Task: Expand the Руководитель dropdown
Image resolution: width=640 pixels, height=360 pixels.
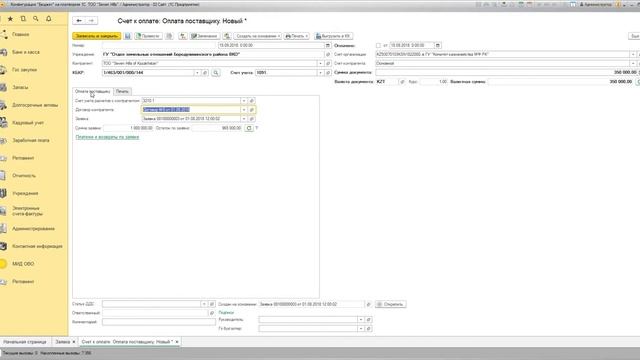Action: pyautogui.click(x=361, y=320)
